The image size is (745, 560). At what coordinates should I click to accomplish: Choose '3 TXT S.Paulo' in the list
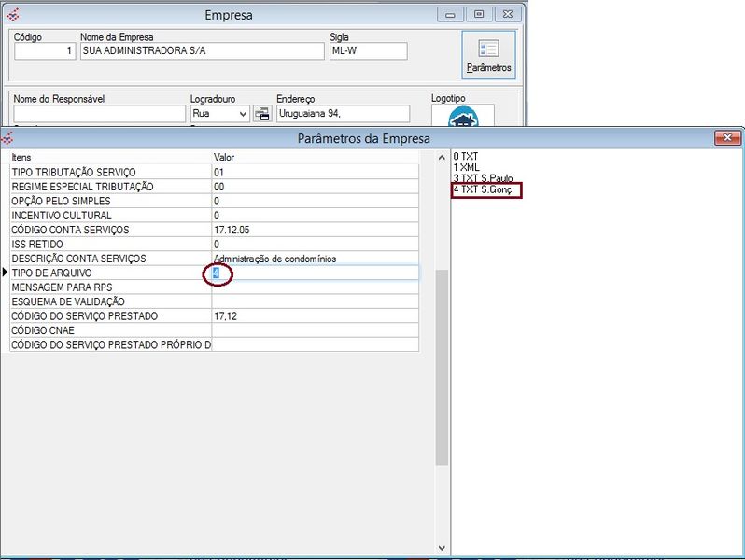click(x=483, y=177)
